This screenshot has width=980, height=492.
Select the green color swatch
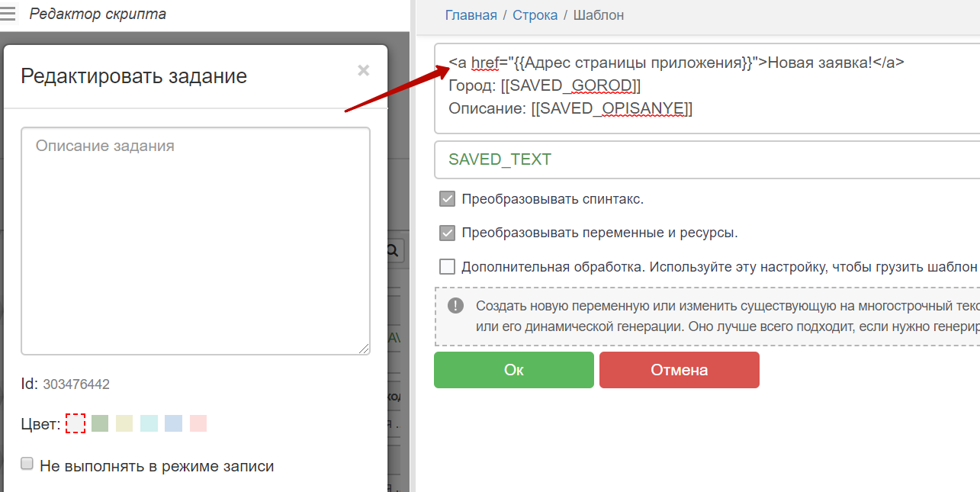pos(100,423)
